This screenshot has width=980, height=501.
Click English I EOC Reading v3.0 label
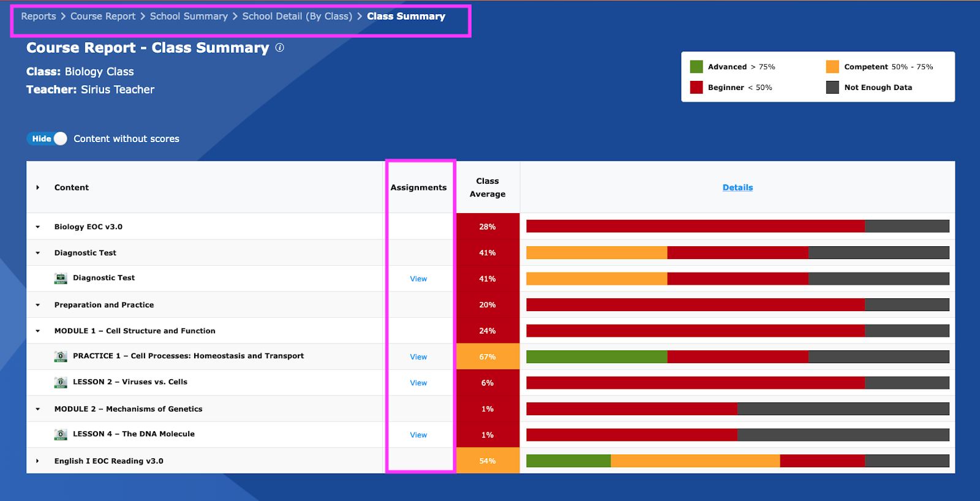point(108,461)
